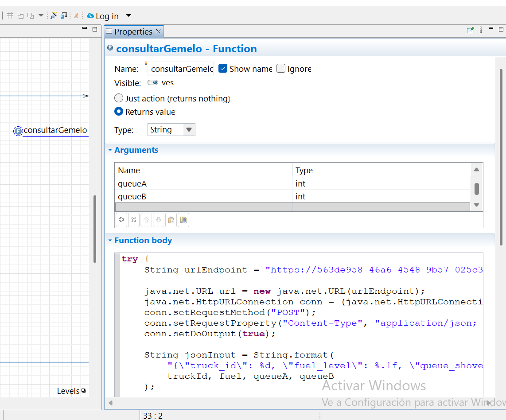Uncheck the Show name checkbox

[x=223, y=68]
